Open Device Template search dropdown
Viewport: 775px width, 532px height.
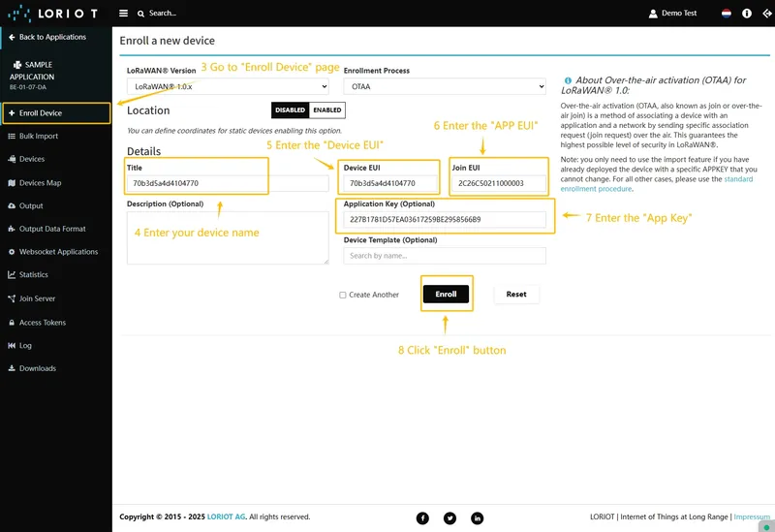click(x=445, y=256)
